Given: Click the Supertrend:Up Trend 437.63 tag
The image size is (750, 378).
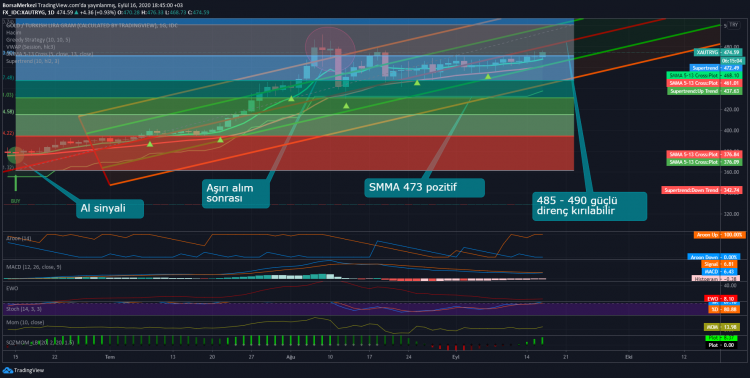Looking at the screenshot, I should (704, 91).
